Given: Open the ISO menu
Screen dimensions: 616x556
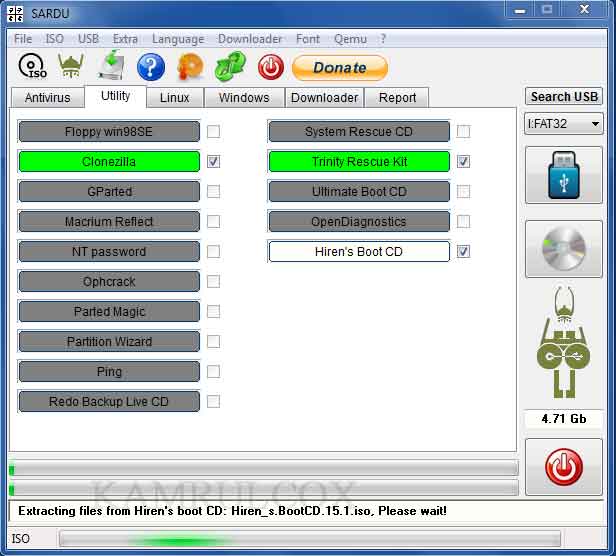Looking at the screenshot, I should (x=55, y=39).
